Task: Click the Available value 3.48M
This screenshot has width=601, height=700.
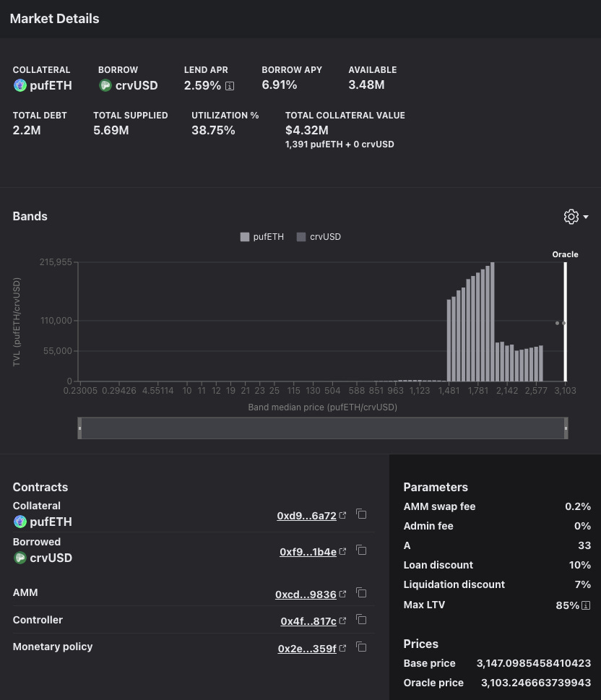Action: point(366,85)
